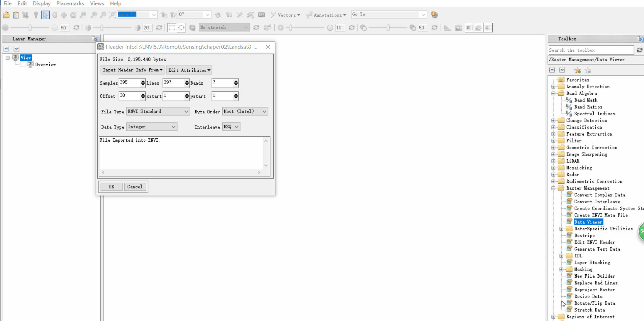This screenshot has width=644, height=321.
Task: Open the Help menu
Action: [x=116, y=3]
